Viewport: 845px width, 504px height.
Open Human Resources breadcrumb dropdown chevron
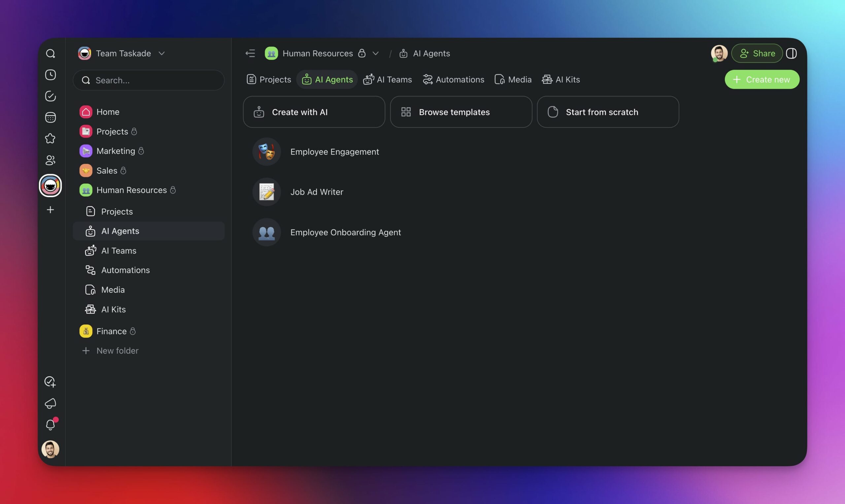pyautogui.click(x=375, y=53)
